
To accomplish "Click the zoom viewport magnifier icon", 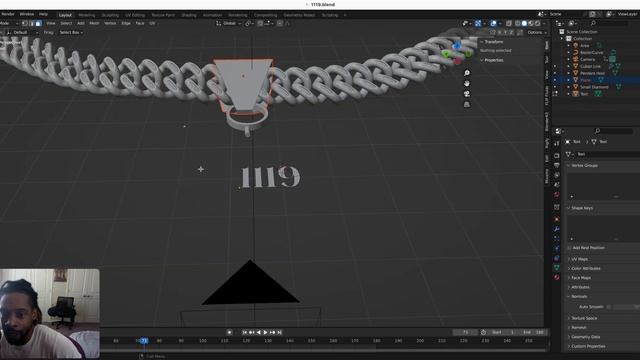I will [467, 73].
